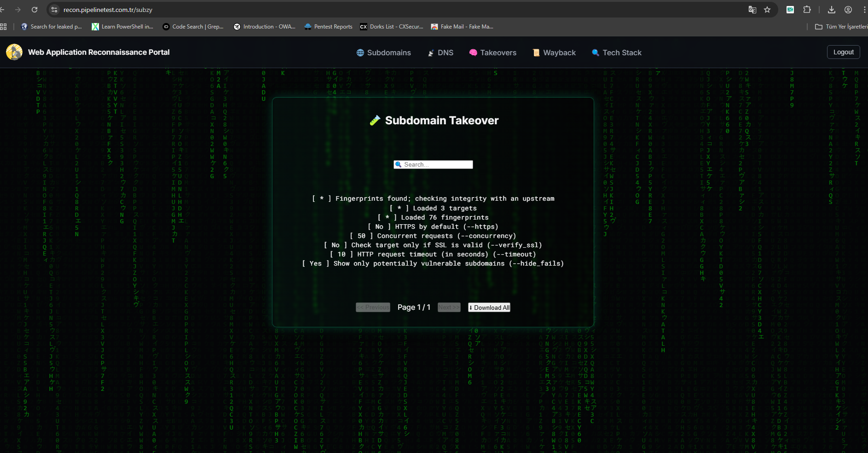This screenshot has height=453, width=868.
Task: Click the site information icon in address bar
Action: pyautogui.click(x=54, y=9)
